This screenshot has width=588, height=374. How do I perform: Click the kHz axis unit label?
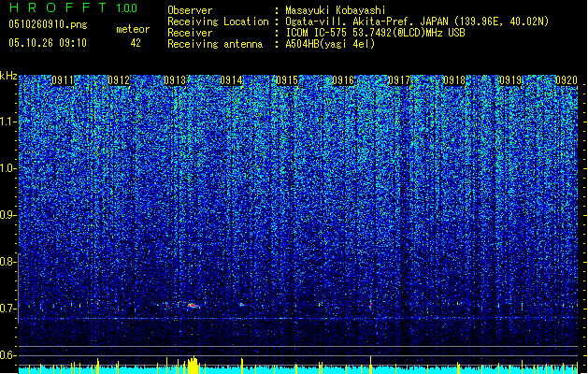tap(8, 76)
